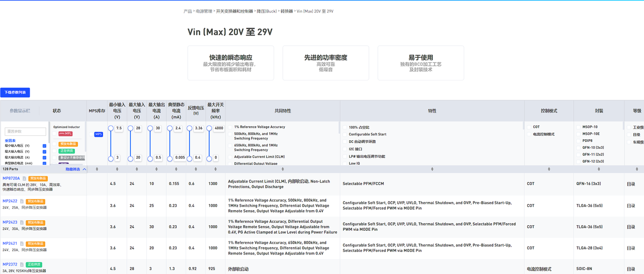Click maximum output current slider lower handle
The width and height of the screenshot is (644, 274).
click(x=150, y=158)
